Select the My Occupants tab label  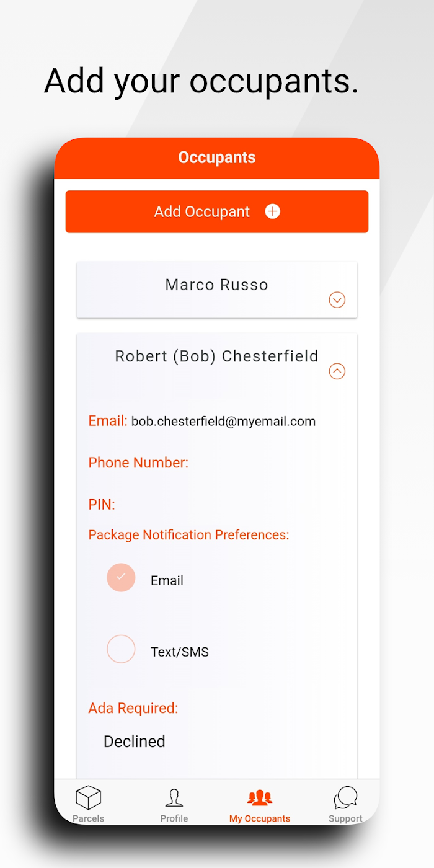(x=260, y=818)
